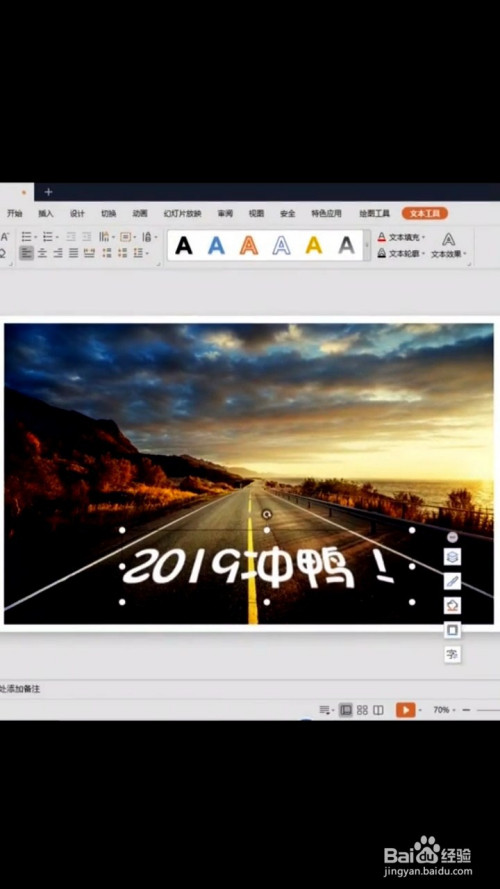Open the 插入 ribbon tab
Viewport: 500px width, 889px height.
pos(45,214)
